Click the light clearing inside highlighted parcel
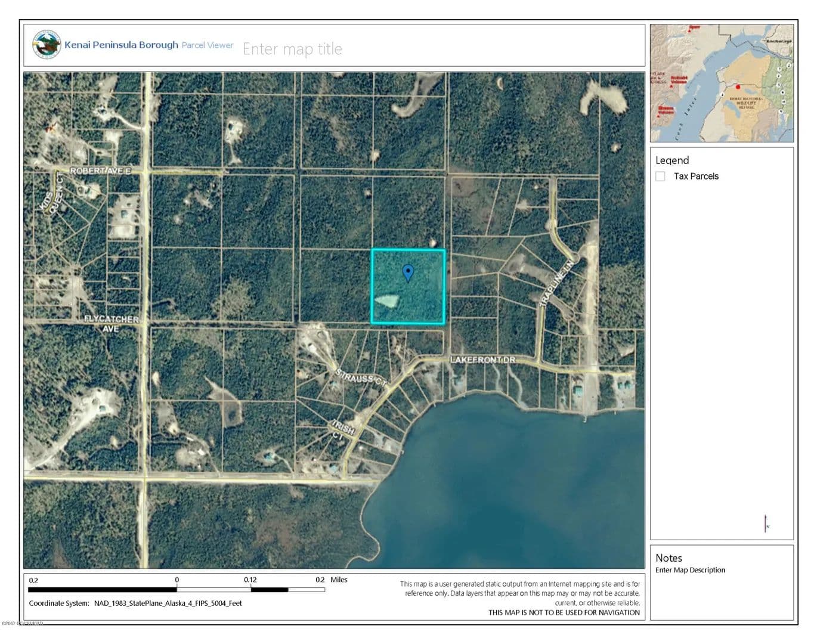This screenshot has height=644, width=817. pos(386,300)
